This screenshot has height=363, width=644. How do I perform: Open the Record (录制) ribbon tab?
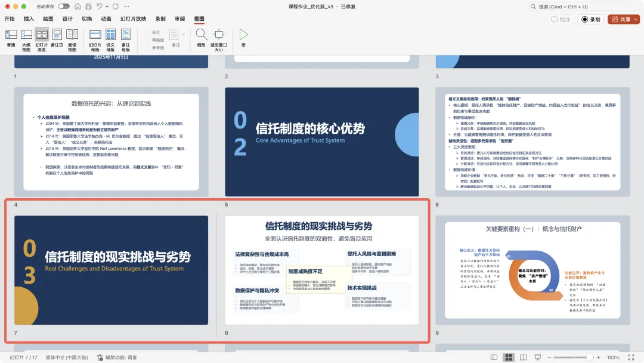160,19
